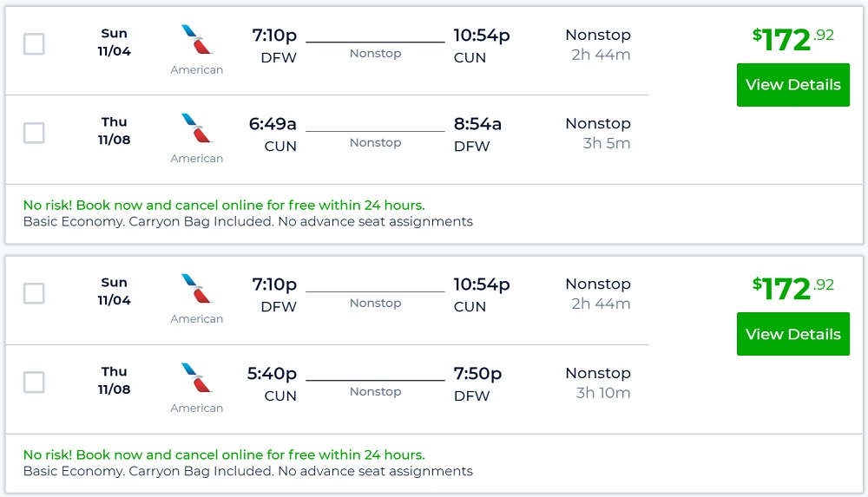Click the second itinerary's $172.92 price
The image size is (868, 497).
792,287
